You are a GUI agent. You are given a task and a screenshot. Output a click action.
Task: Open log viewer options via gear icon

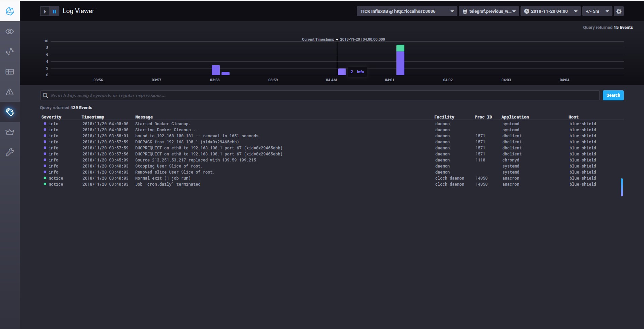click(x=618, y=11)
